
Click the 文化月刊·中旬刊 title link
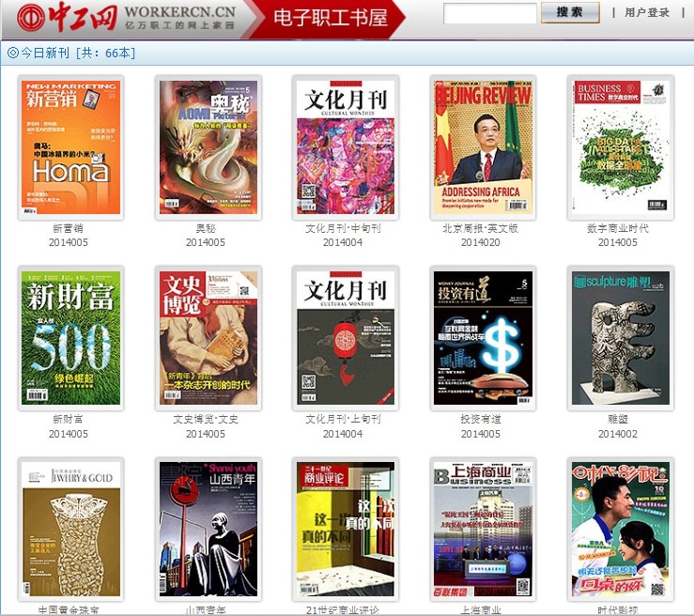(x=343, y=228)
